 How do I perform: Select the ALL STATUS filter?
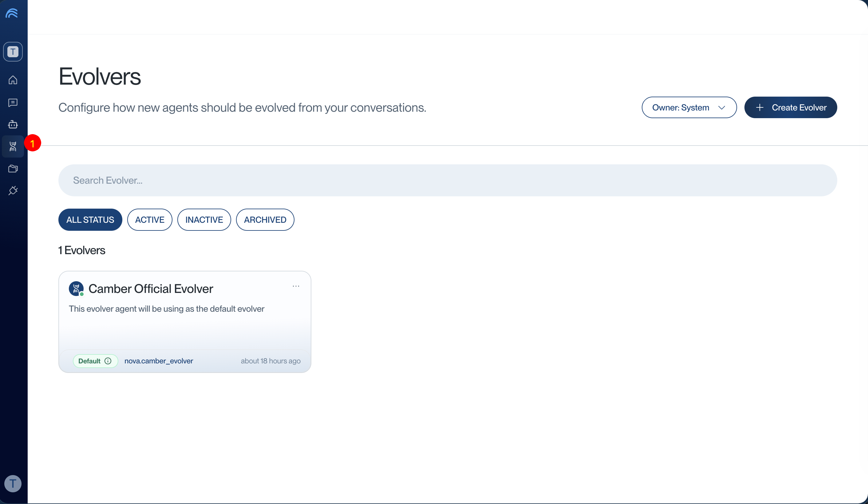pyautogui.click(x=90, y=220)
